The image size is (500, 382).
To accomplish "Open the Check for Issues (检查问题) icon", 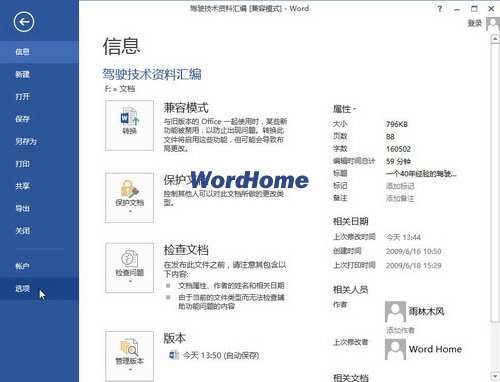I will [129, 268].
